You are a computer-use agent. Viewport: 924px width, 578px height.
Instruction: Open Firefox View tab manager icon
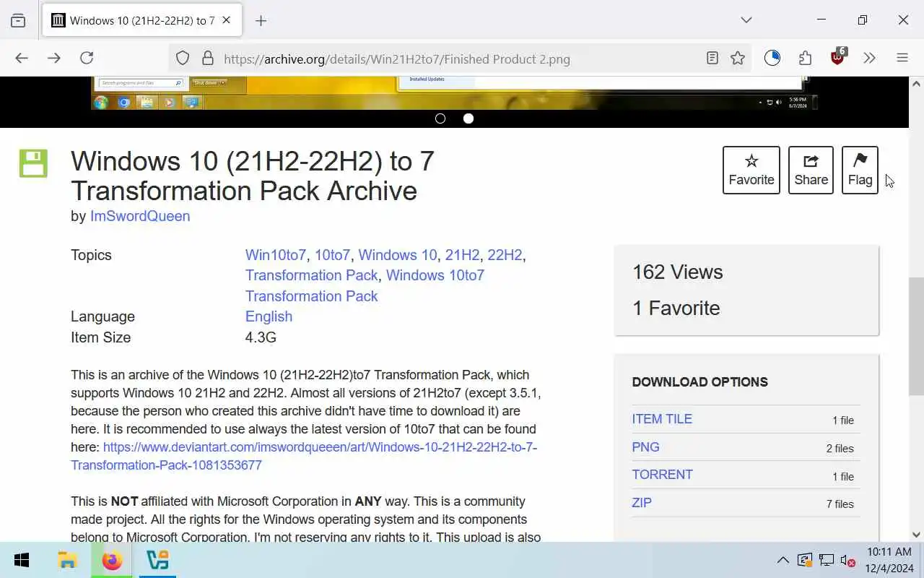click(x=18, y=20)
